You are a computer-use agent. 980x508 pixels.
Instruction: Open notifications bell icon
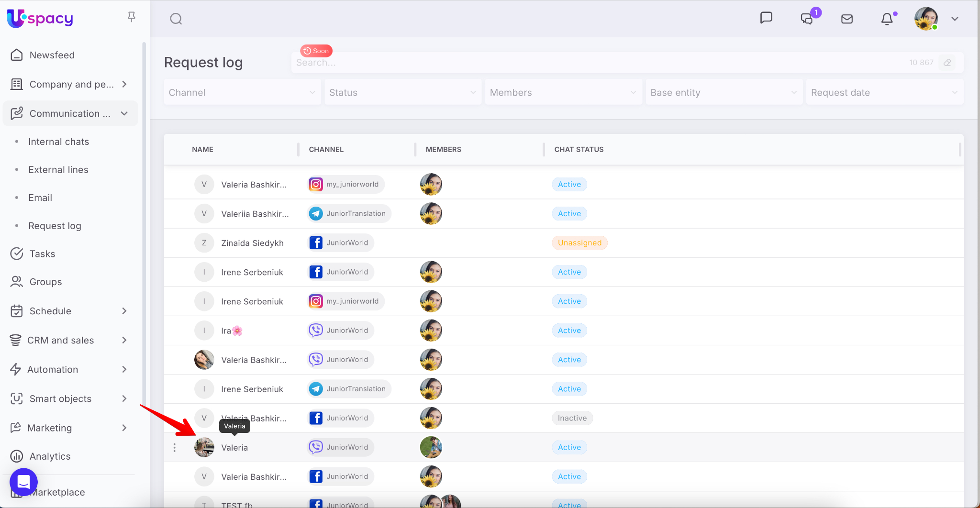click(x=887, y=19)
